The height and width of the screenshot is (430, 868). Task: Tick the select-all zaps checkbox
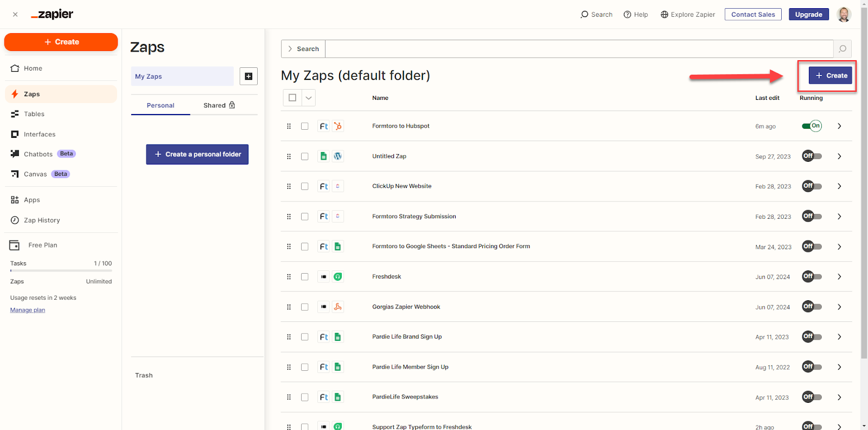292,98
